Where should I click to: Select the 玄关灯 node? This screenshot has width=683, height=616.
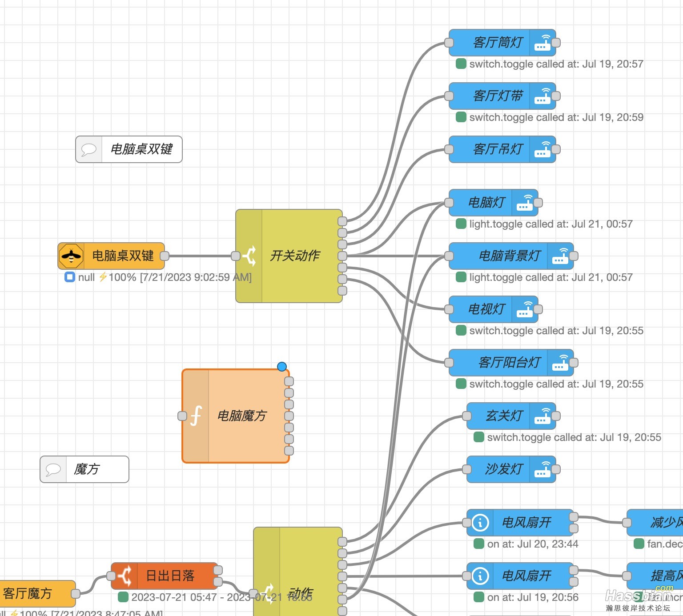click(511, 416)
